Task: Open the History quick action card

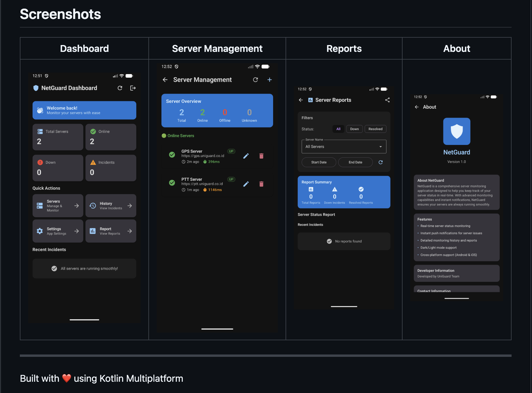Action: click(111, 206)
